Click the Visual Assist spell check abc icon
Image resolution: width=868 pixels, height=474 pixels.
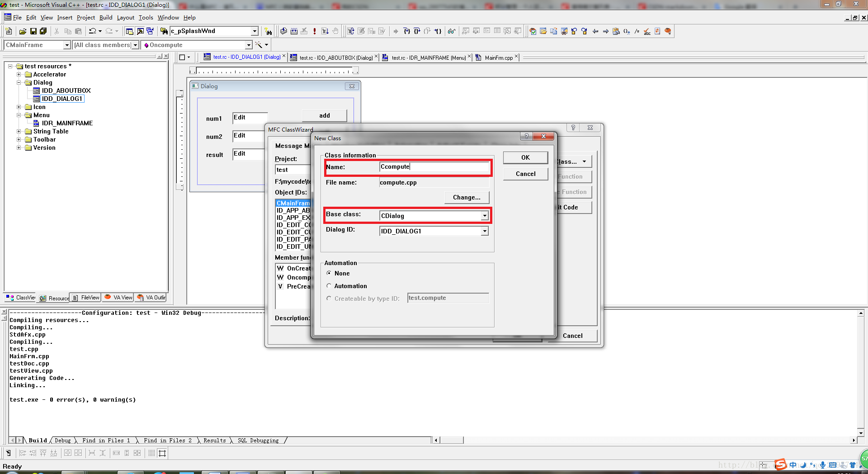click(x=647, y=31)
